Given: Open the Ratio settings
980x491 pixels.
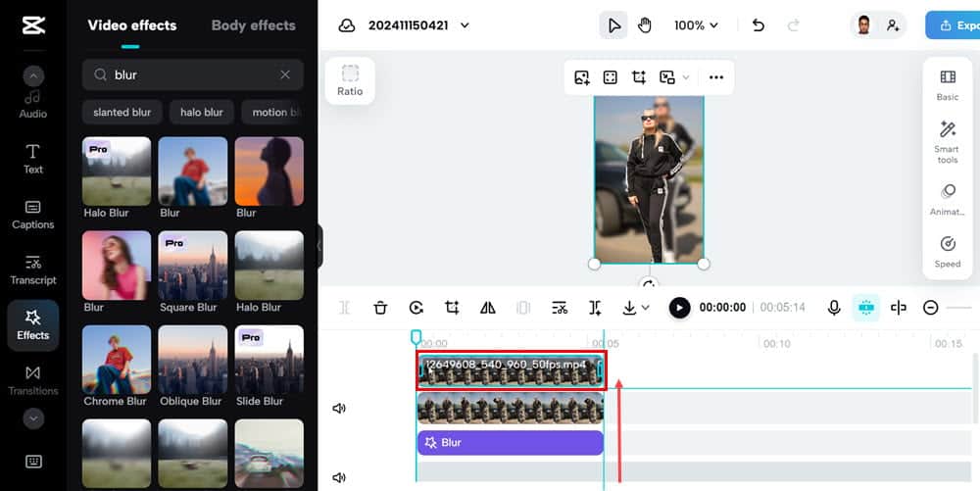Looking at the screenshot, I should (350, 81).
